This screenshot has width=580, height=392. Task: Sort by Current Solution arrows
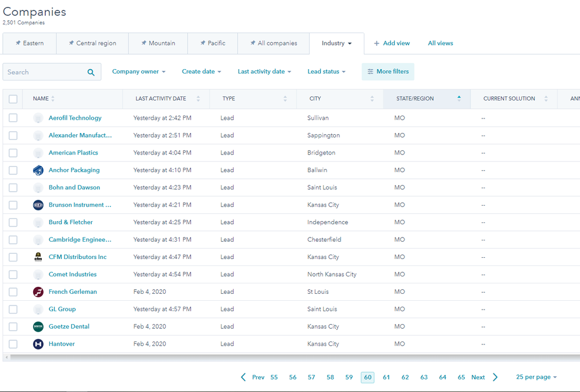point(546,99)
